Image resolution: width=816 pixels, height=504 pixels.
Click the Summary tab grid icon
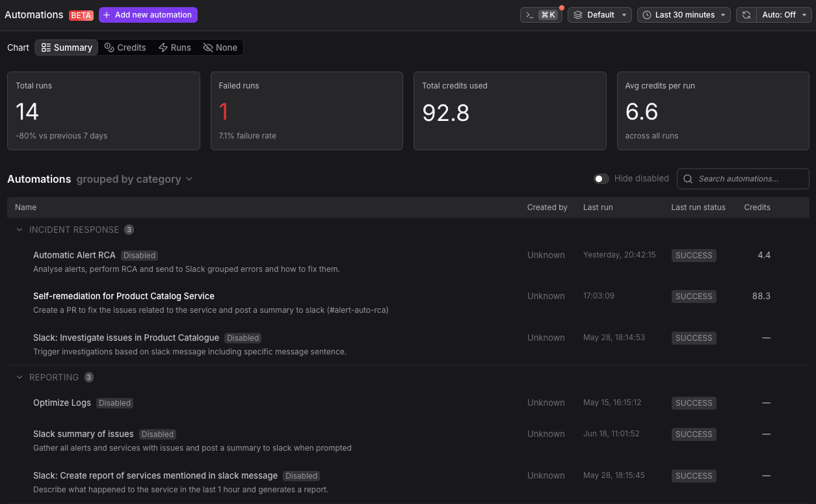pos(46,47)
